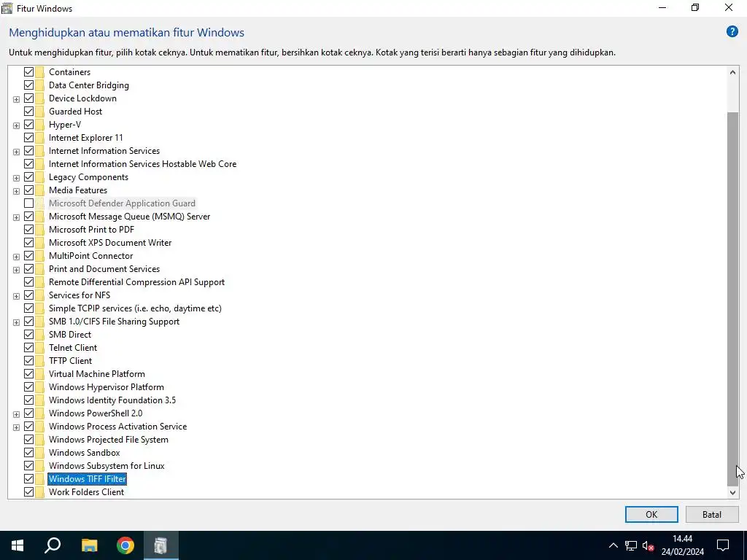Uncheck the TFTP Client checkbox

[x=28, y=361]
